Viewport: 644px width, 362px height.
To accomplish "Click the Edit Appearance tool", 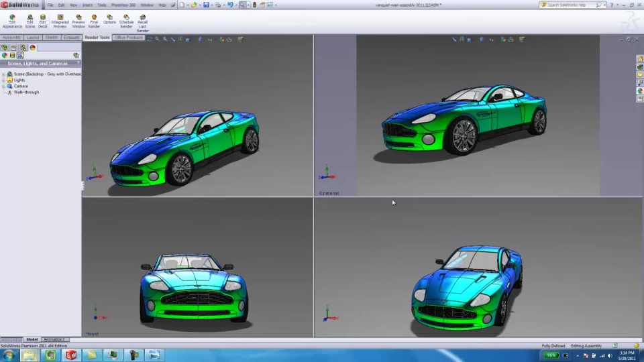I will pos(12,21).
